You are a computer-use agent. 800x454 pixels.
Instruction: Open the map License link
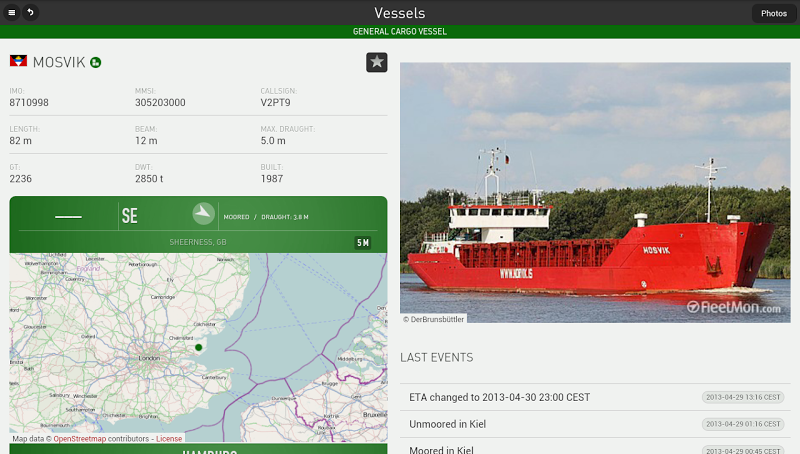[169, 439]
